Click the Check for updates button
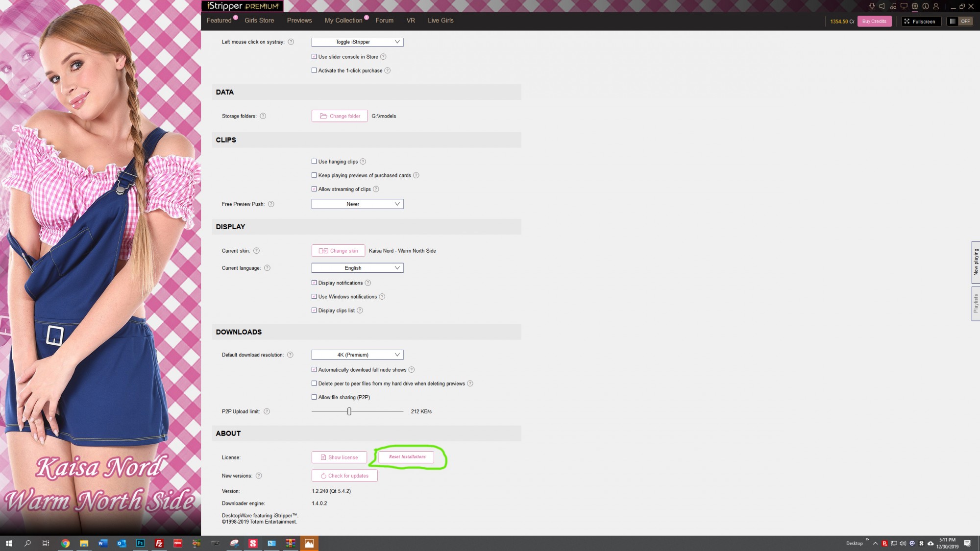The width and height of the screenshot is (980, 551). tap(344, 476)
